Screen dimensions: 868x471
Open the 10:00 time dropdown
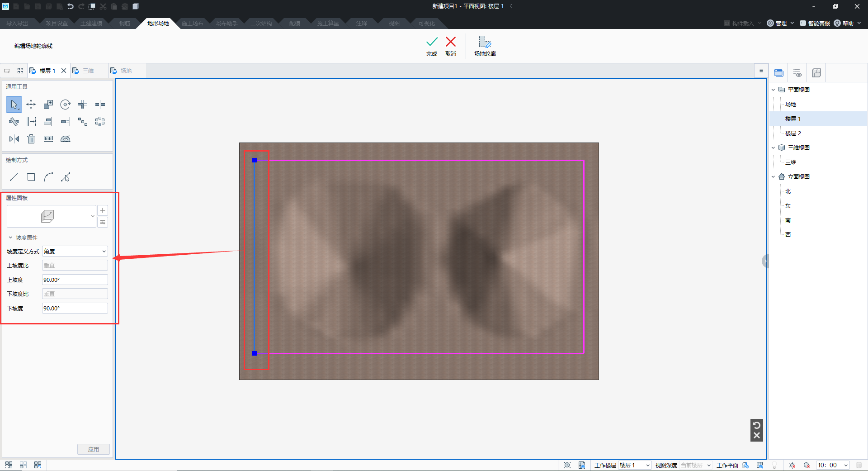click(833, 465)
